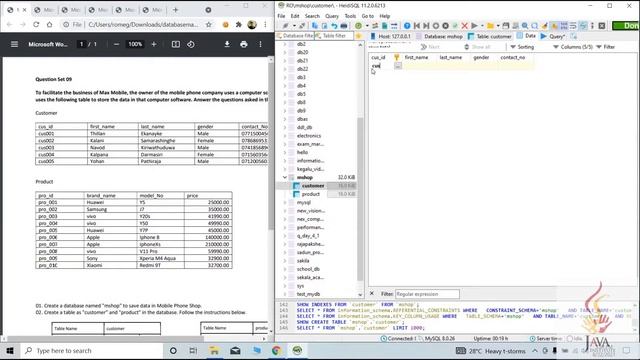The height and width of the screenshot is (360, 640).
Task: Click the Table filter input box
Action: coord(334,36)
